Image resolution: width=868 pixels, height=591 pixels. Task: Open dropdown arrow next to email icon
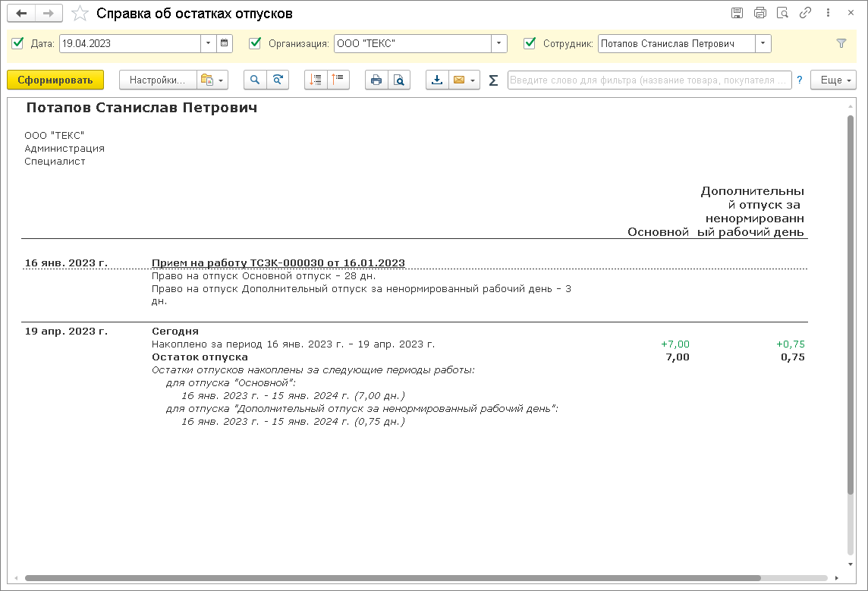(x=473, y=80)
